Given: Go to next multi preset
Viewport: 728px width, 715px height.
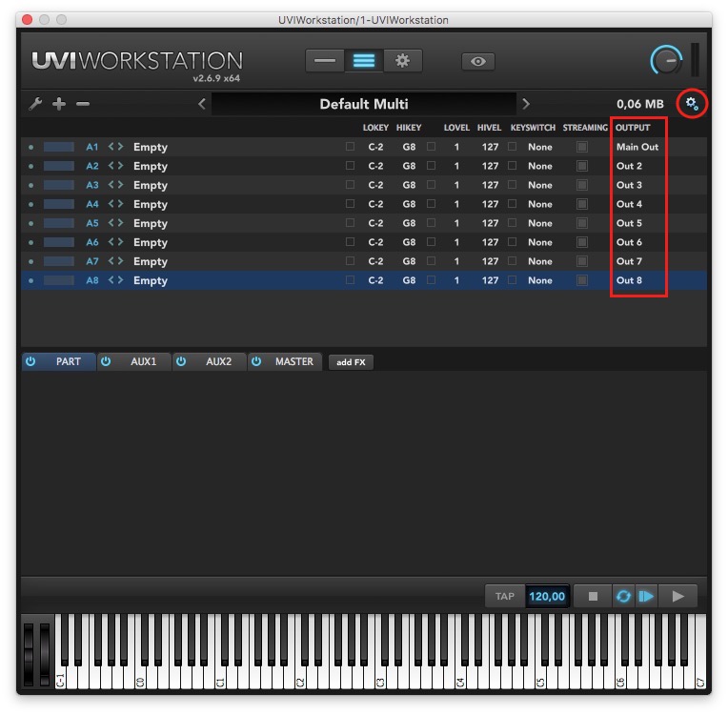Looking at the screenshot, I should (526, 104).
